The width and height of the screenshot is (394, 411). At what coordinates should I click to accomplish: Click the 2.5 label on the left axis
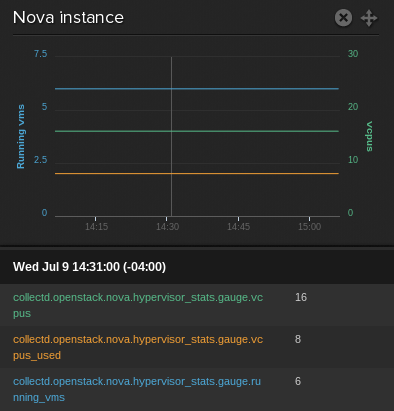pyautogui.click(x=41, y=160)
